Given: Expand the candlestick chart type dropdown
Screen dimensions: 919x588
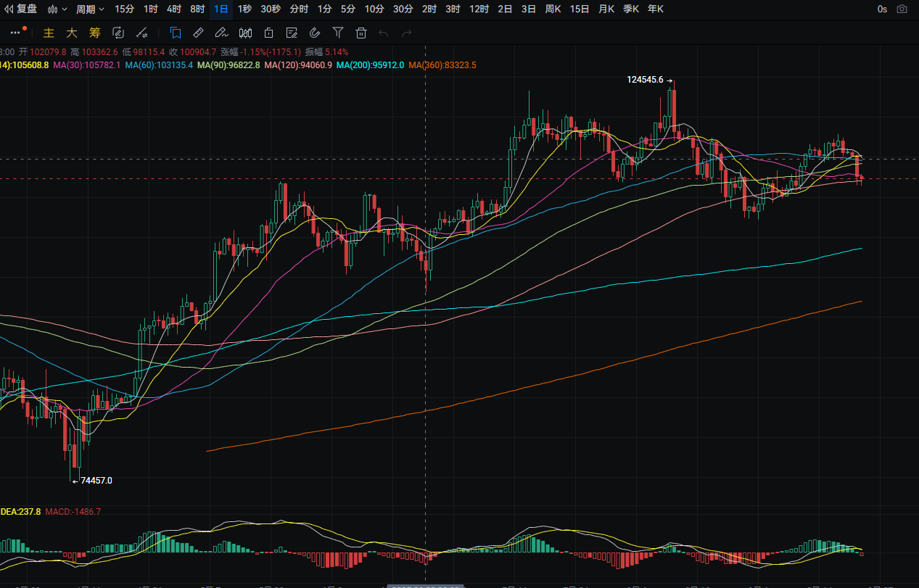Looking at the screenshot, I should pos(57,9).
